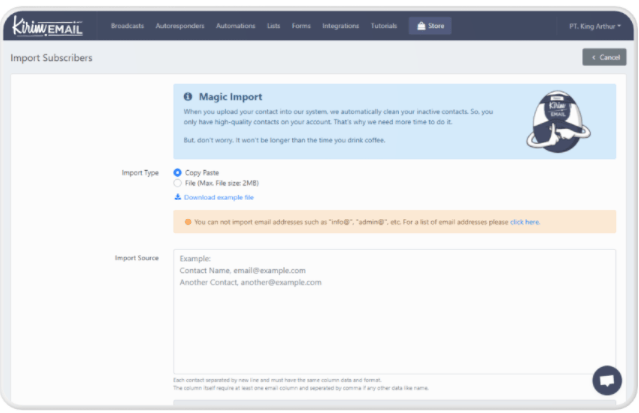Follow the 'click here' email list link
This screenshot has height=413, width=639.
(x=525, y=222)
